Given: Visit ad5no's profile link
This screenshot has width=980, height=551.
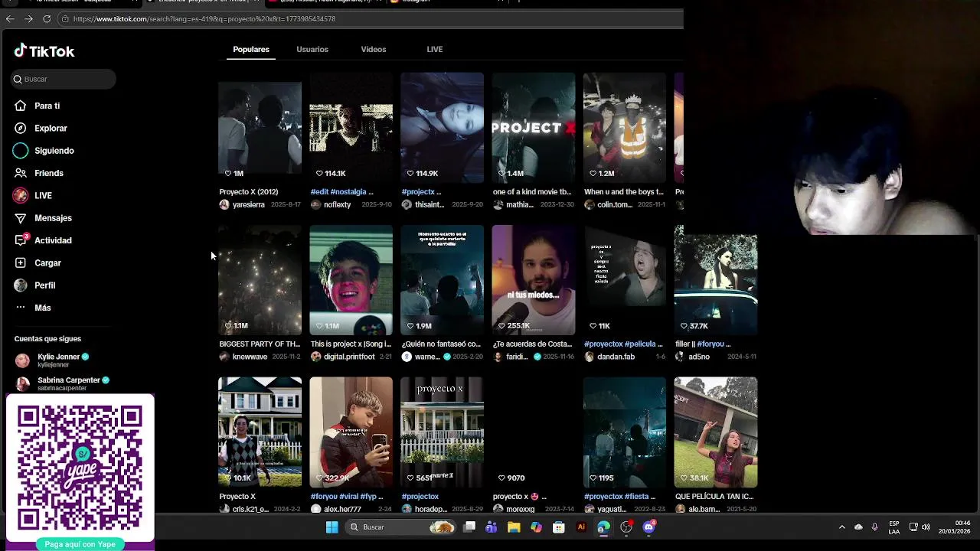Looking at the screenshot, I should point(699,357).
